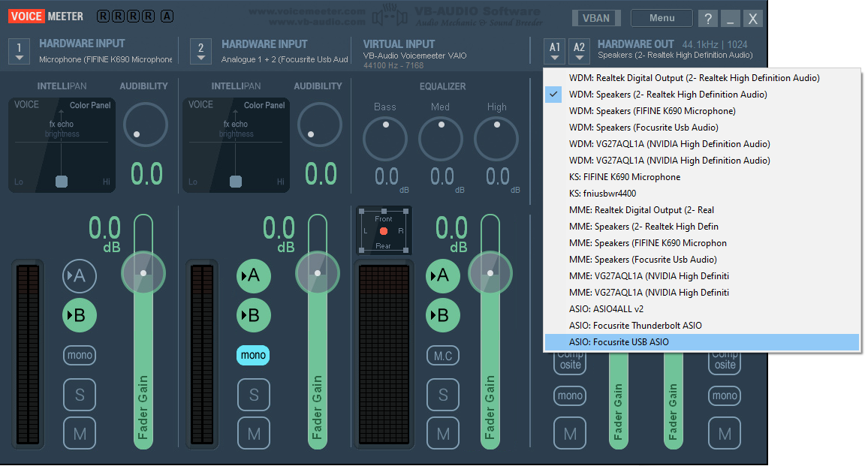Toggle A bus routing on hardware input 1
The image size is (868, 466).
[79, 275]
